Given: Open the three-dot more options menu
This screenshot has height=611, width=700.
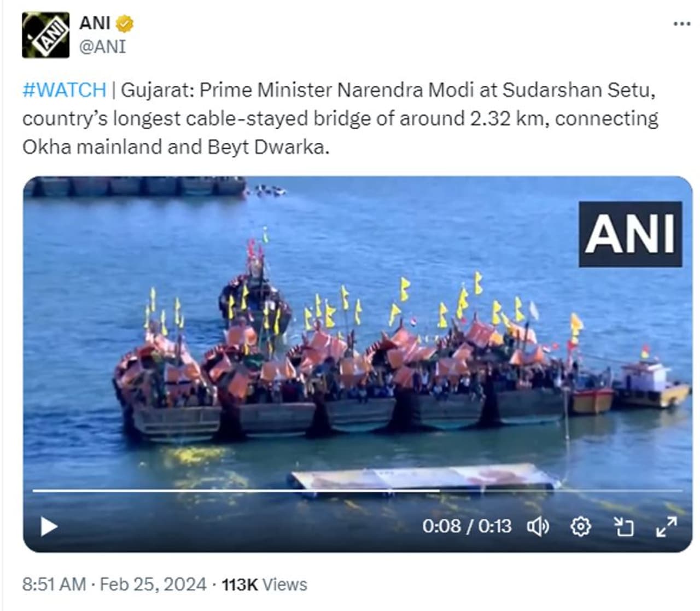Looking at the screenshot, I should click(x=681, y=24).
